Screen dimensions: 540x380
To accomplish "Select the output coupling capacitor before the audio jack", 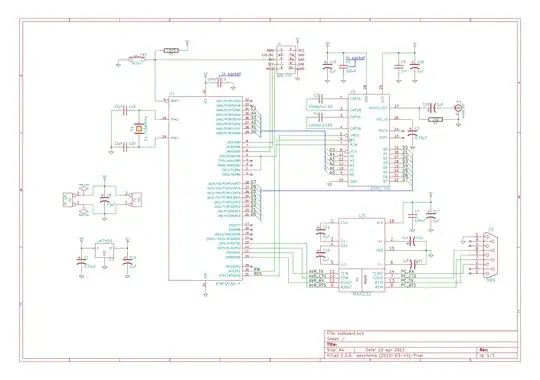I will coord(433,108).
